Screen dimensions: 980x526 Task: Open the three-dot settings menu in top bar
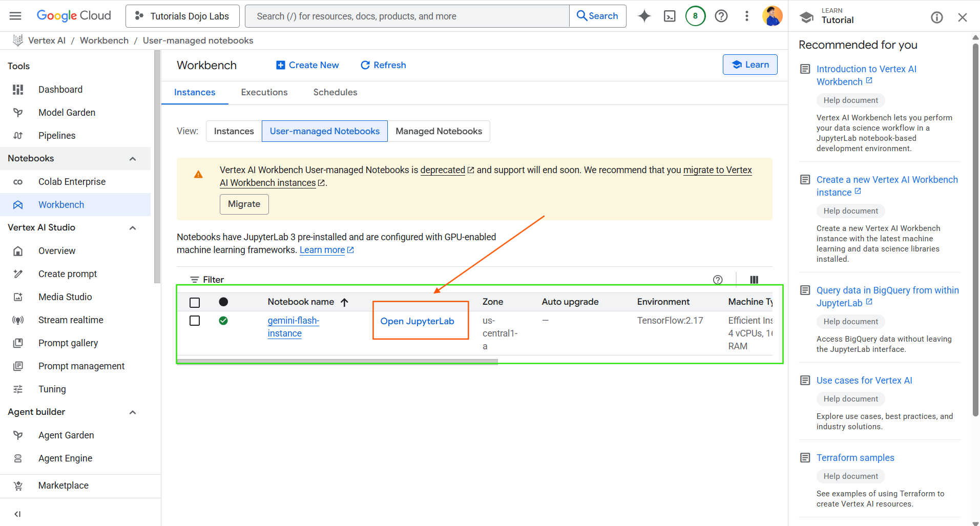[x=747, y=16]
